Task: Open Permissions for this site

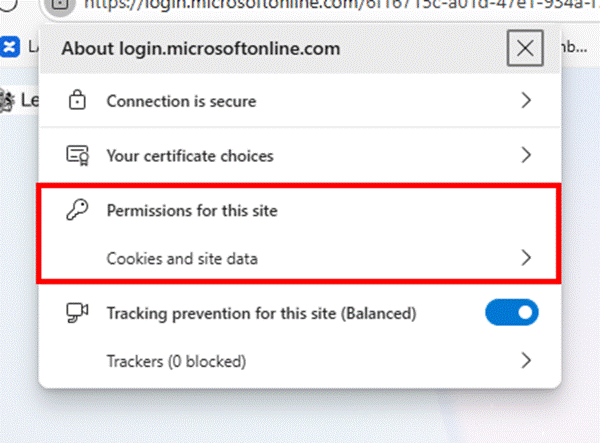Action: 191,211
